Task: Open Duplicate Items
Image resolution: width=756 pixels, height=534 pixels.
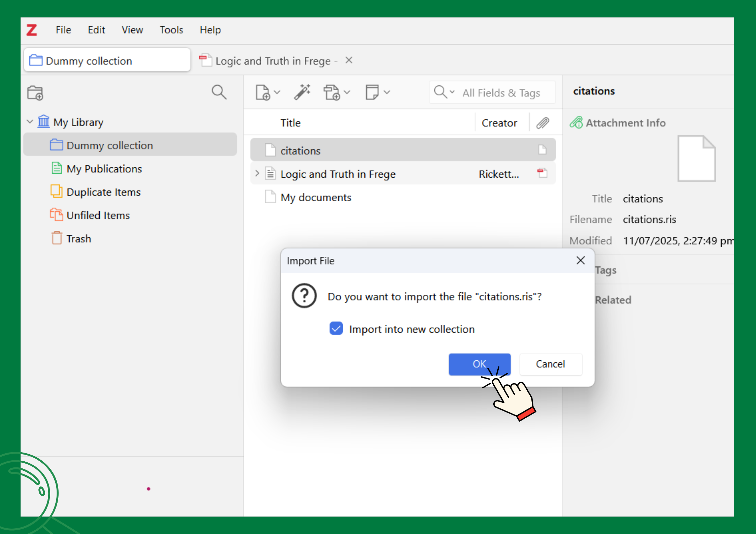Action: (104, 192)
